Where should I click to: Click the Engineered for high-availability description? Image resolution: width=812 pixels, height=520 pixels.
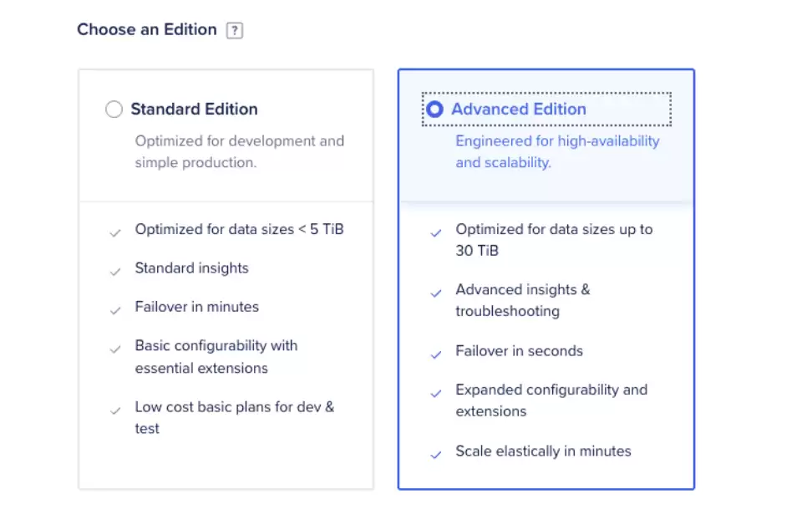(557, 151)
